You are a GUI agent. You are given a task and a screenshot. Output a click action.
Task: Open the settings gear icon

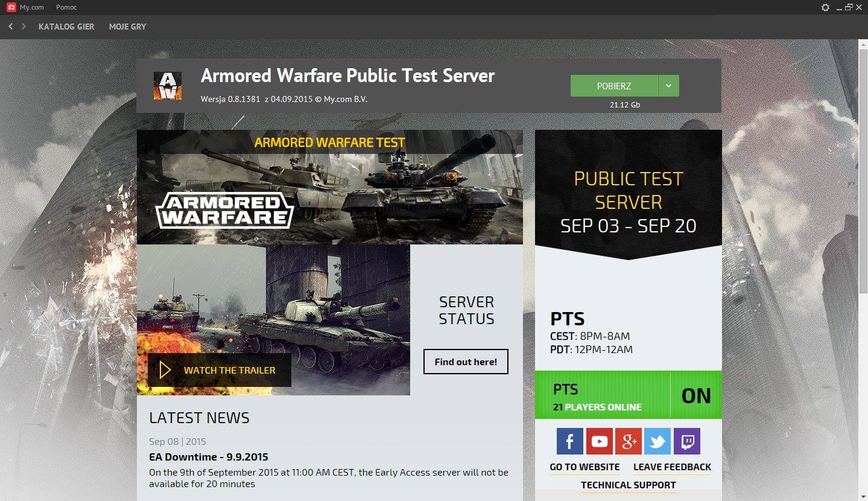tap(825, 7)
